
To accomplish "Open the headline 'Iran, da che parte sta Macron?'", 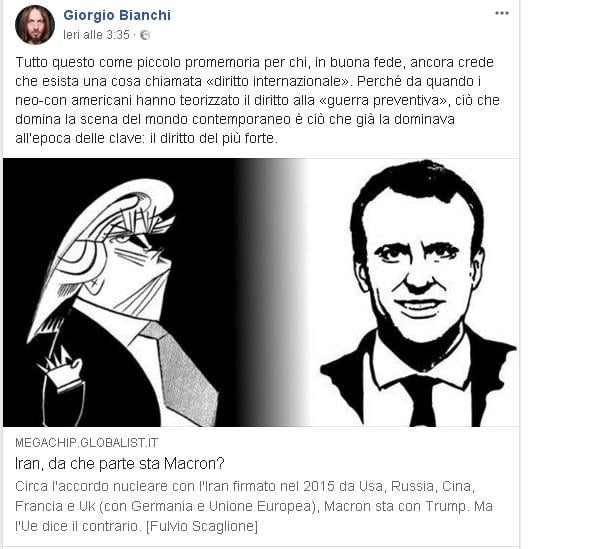I will point(119,464).
